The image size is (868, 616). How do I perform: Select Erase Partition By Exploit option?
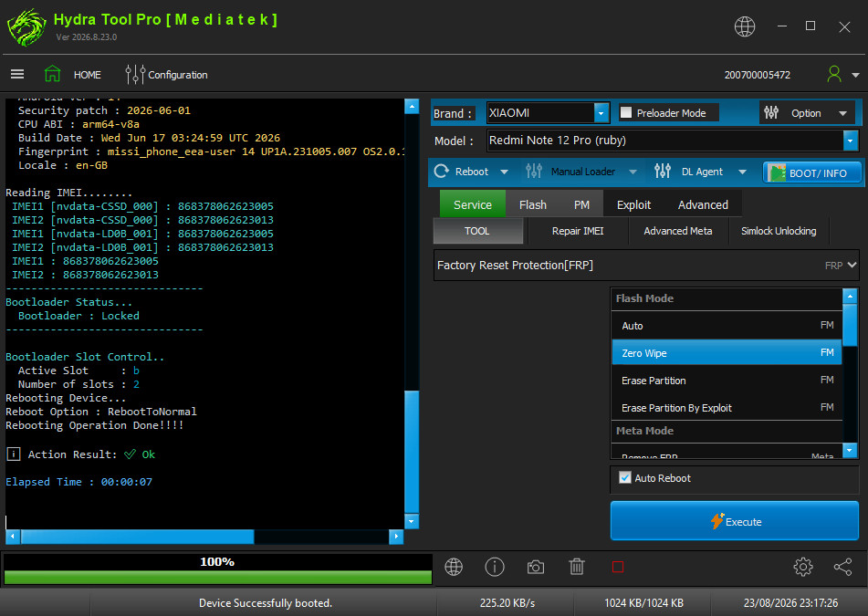(727, 407)
